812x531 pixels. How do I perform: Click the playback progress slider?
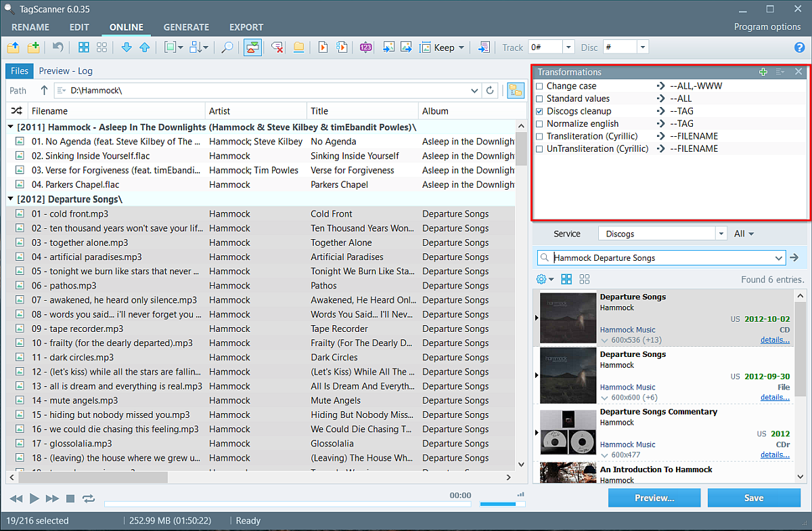pyautogui.click(x=288, y=504)
